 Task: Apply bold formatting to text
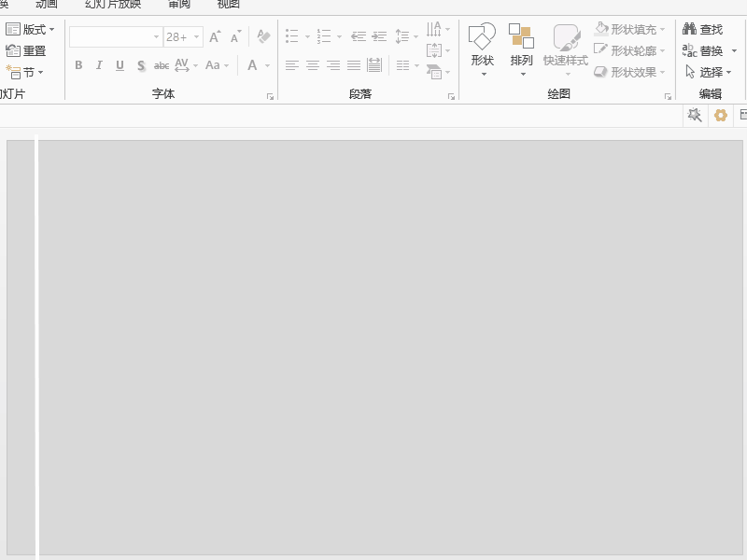point(78,65)
